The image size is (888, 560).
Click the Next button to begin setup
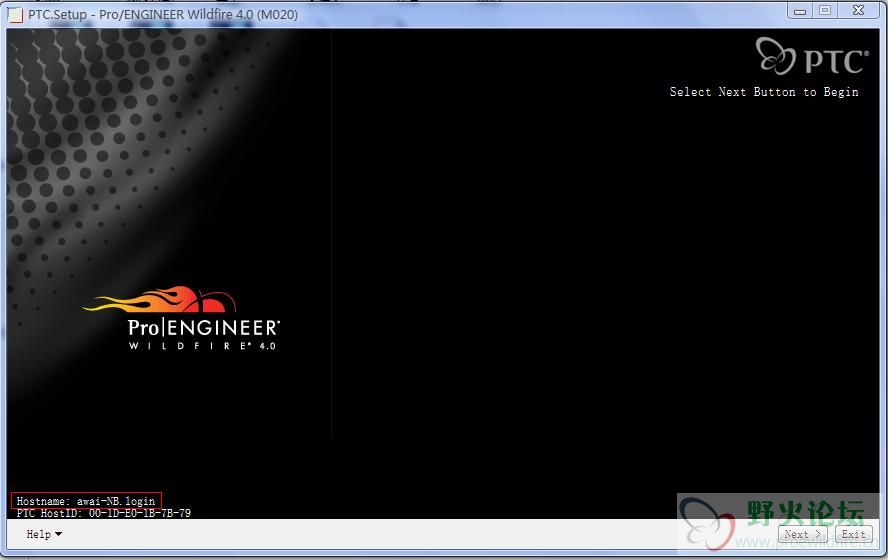[x=802, y=534]
